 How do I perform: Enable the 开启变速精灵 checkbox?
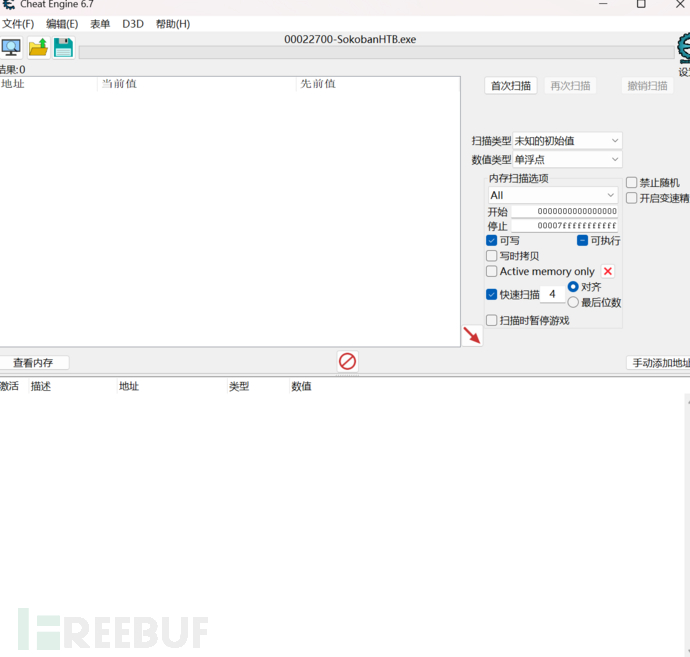[x=631, y=198]
